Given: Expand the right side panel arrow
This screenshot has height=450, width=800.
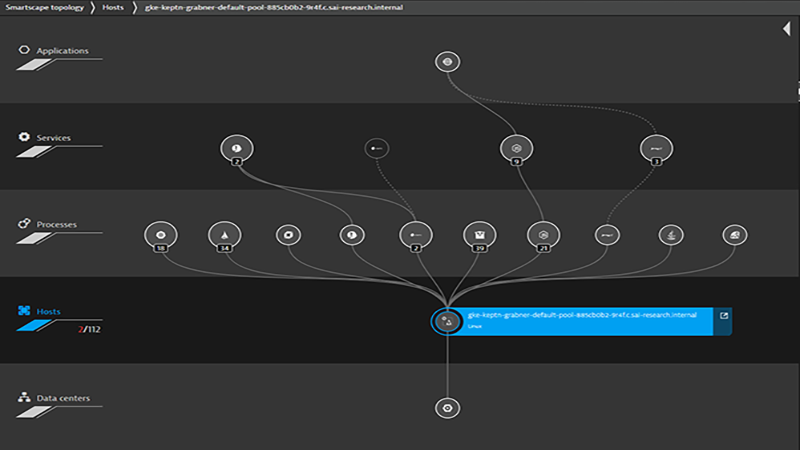Looking at the screenshot, I should click(787, 30).
